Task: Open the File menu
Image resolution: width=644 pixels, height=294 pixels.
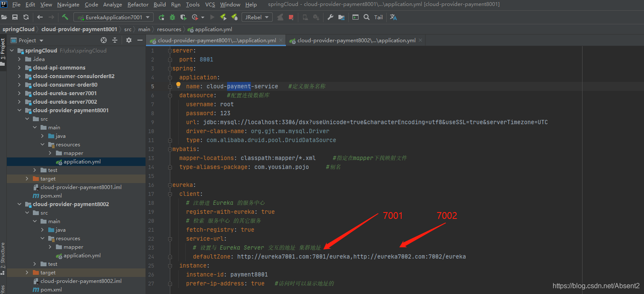Action: (16, 4)
